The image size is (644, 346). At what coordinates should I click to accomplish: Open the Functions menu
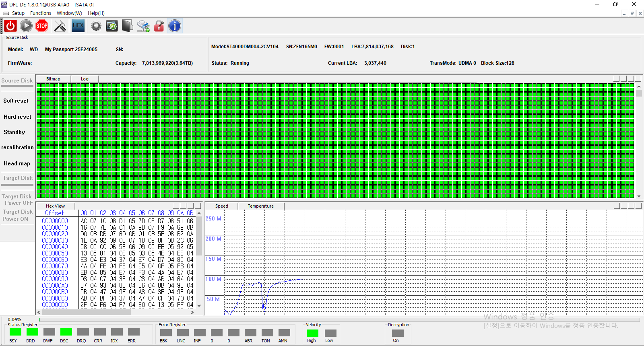tap(41, 13)
